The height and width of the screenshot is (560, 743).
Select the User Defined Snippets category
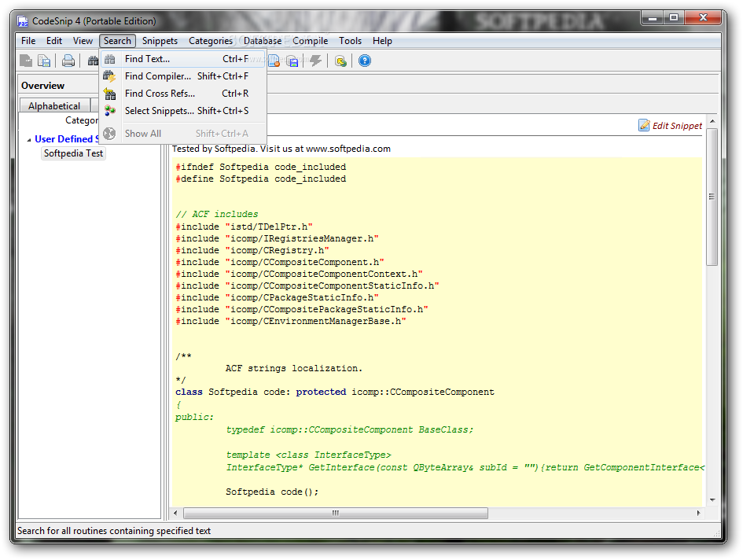(67, 139)
